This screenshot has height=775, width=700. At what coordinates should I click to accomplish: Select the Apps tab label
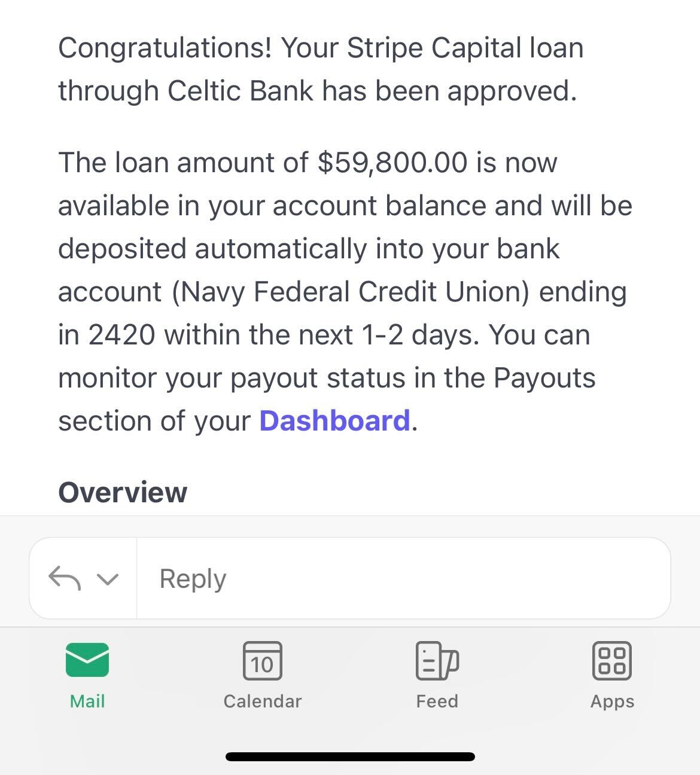tap(612, 701)
